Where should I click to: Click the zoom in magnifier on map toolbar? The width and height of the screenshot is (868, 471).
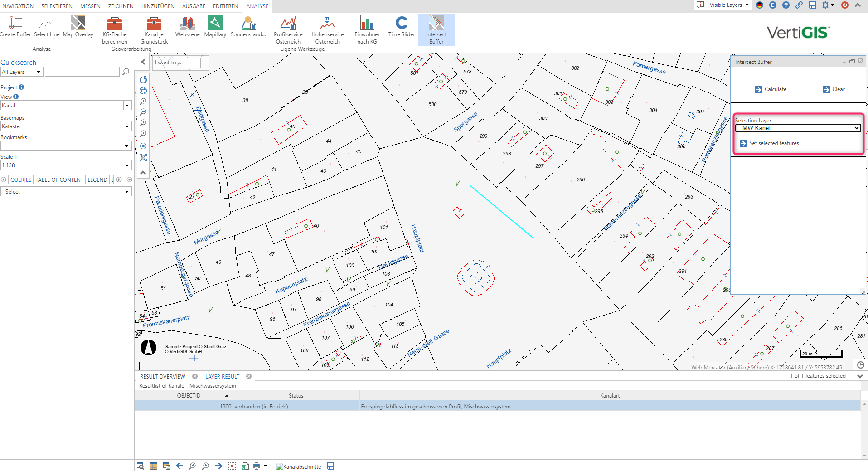pyautogui.click(x=143, y=102)
